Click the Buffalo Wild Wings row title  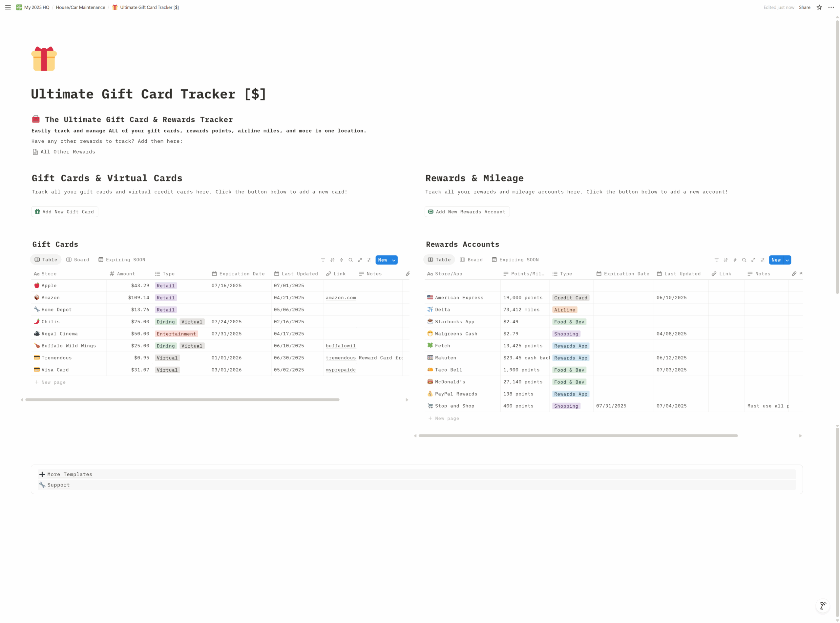pyautogui.click(x=69, y=346)
